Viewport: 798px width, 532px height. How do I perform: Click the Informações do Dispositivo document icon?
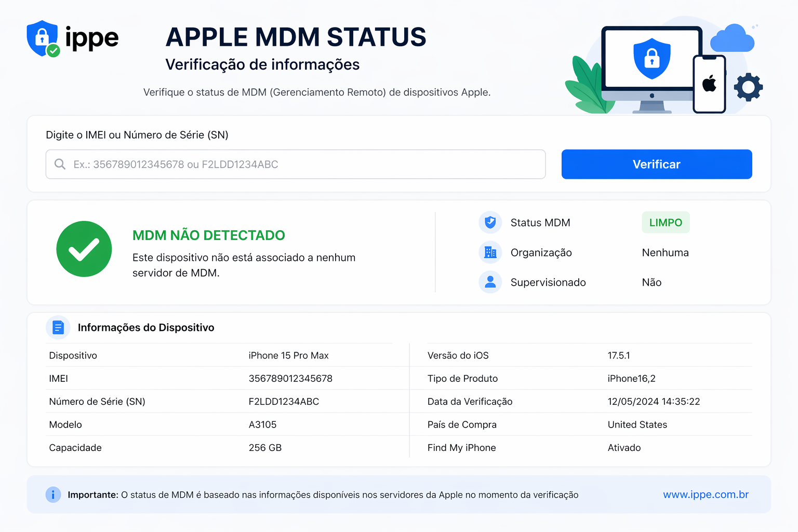coord(58,327)
